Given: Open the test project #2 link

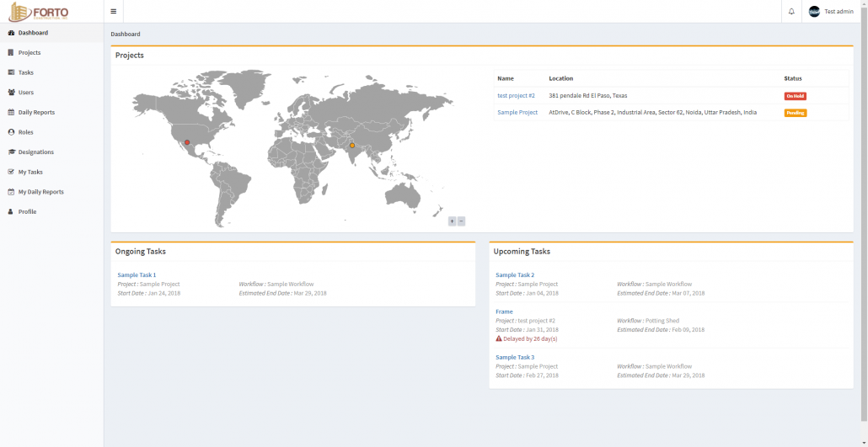Looking at the screenshot, I should click(x=516, y=96).
